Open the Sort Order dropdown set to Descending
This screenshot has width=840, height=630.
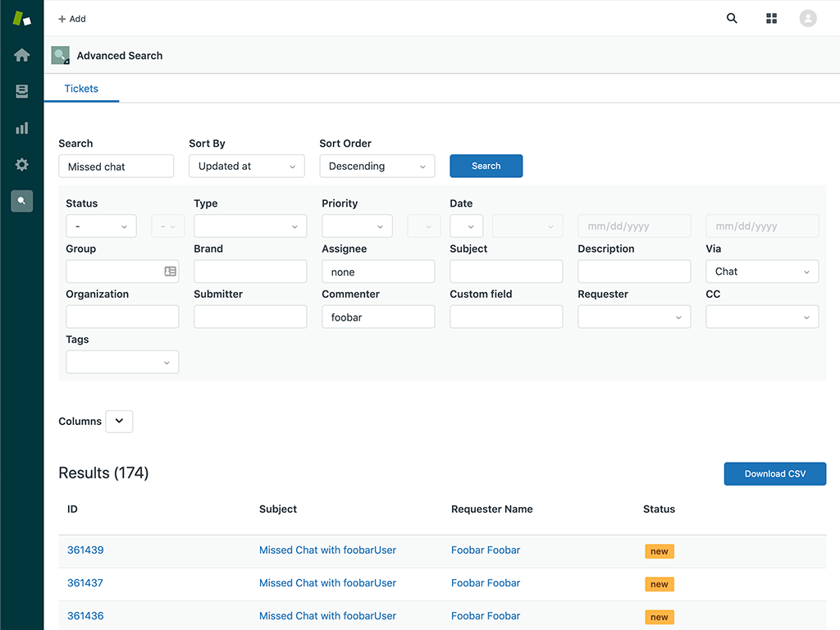377,166
